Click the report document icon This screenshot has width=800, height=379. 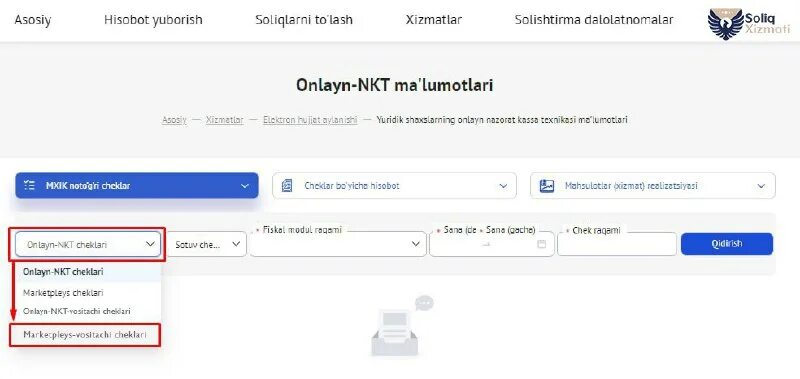pyautogui.click(x=287, y=186)
